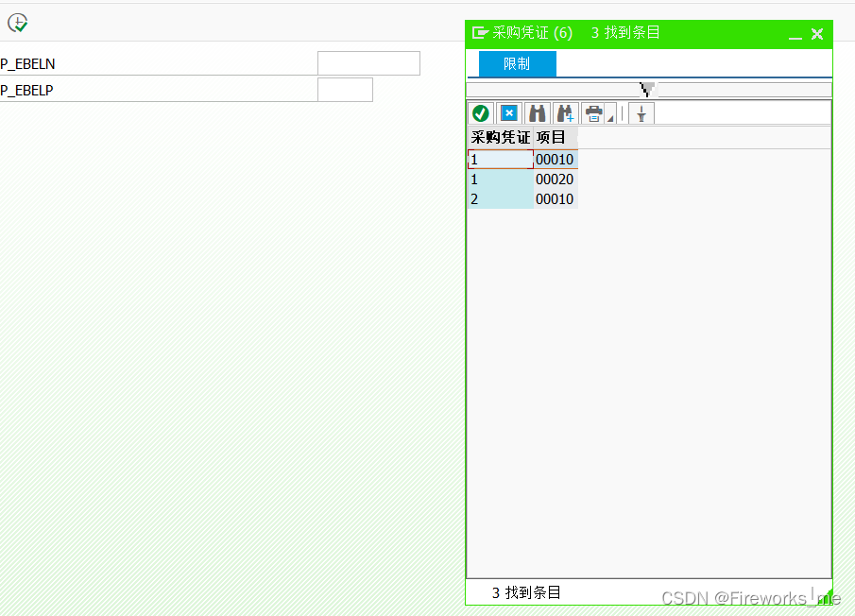
Task: Close the 采购凭证 search popup
Action: pos(817,34)
